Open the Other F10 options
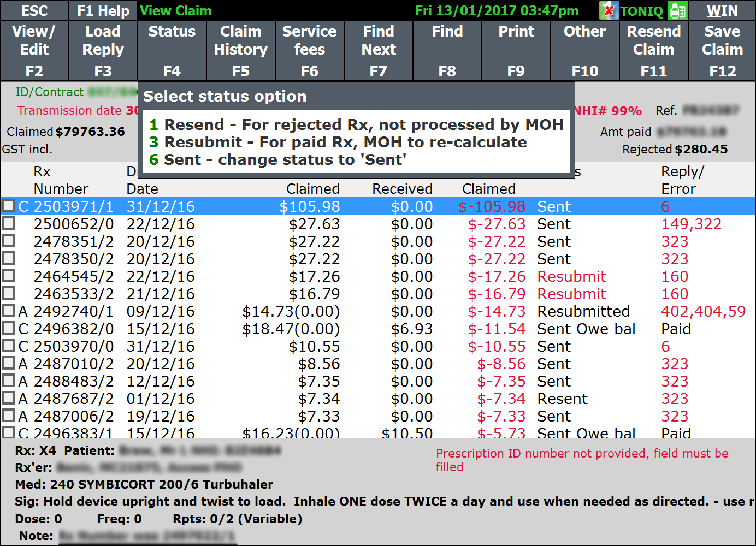The height and width of the screenshot is (546, 756). click(584, 51)
